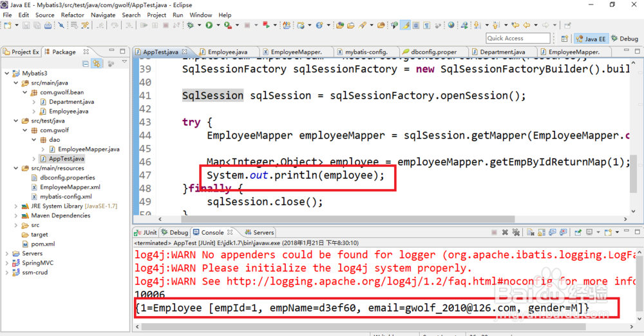
Task: Switch to JUnit view tab
Action: coord(146,232)
